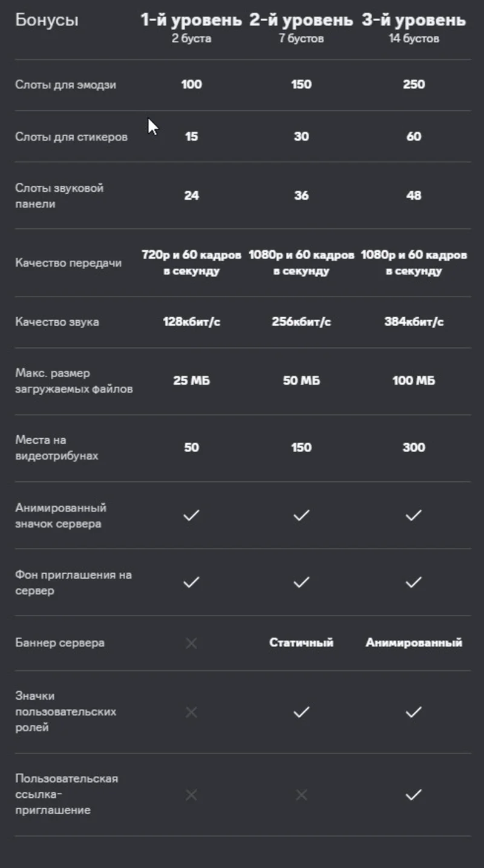
Task: Click the level 3 animated server icon checkmark
Action: [413, 515]
